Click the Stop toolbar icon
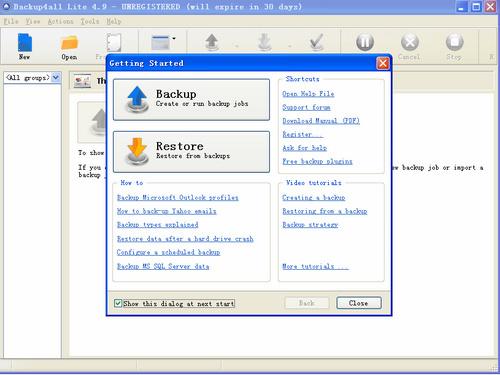500x375 pixels. click(455, 42)
